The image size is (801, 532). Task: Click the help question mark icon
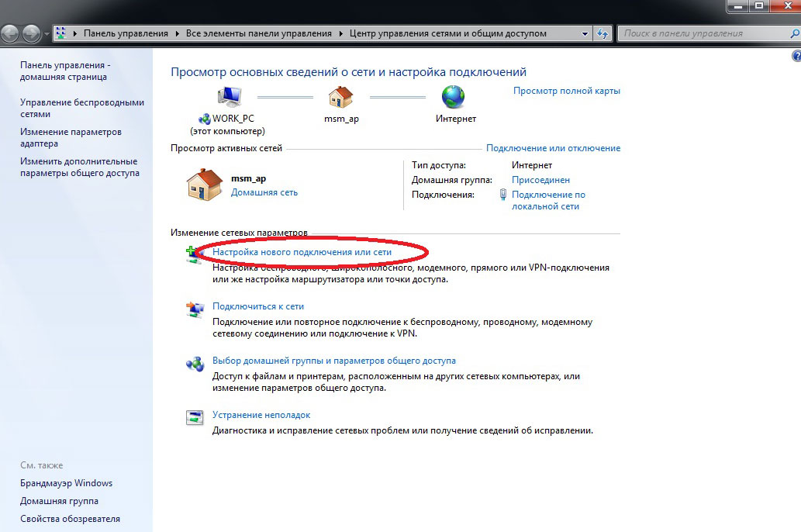(x=796, y=56)
